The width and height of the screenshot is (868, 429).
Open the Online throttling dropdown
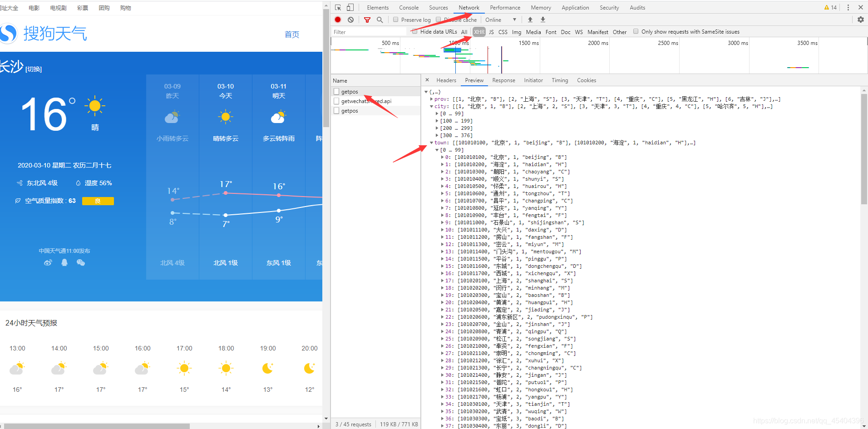click(501, 20)
